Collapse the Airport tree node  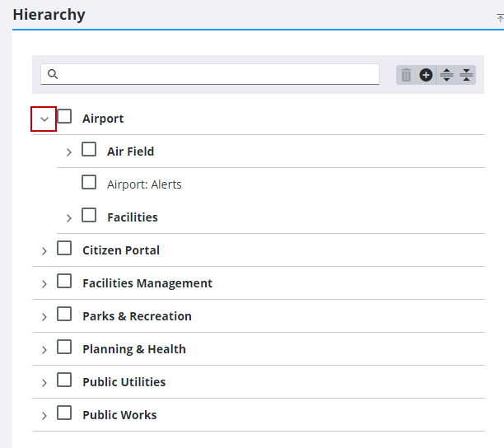click(44, 119)
